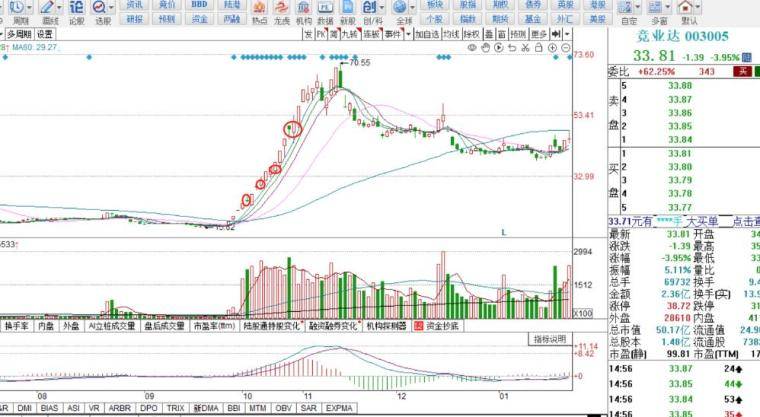This screenshot has height=417, width=760.
Task: Expand the 自定 custom dropdown arrow
Action: 638,7
